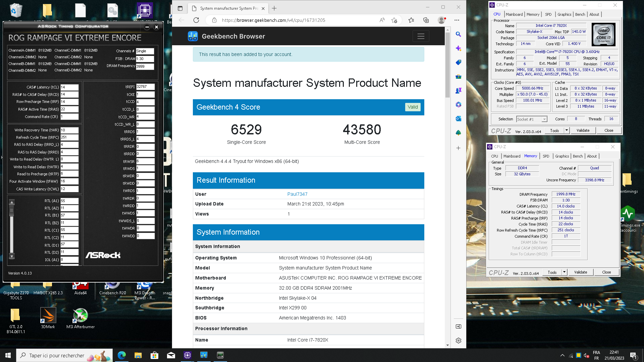644x362 pixels.
Task: Edit DRAM Frequency field in Timing Configurator
Action: coord(145,66)
